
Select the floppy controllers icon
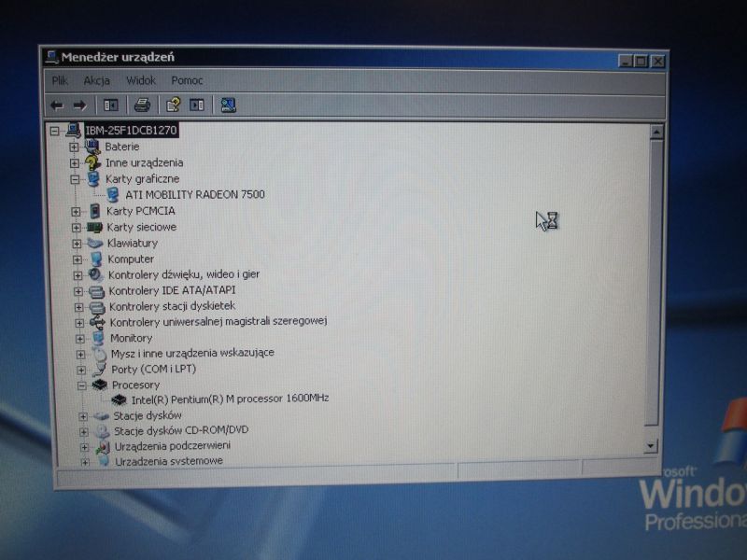click(97, 307)
